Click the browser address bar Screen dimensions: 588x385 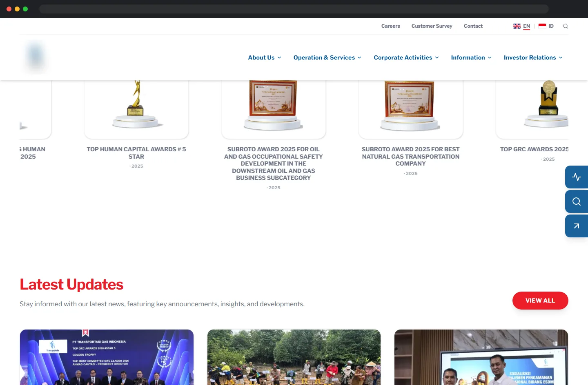tap(294, 9)
